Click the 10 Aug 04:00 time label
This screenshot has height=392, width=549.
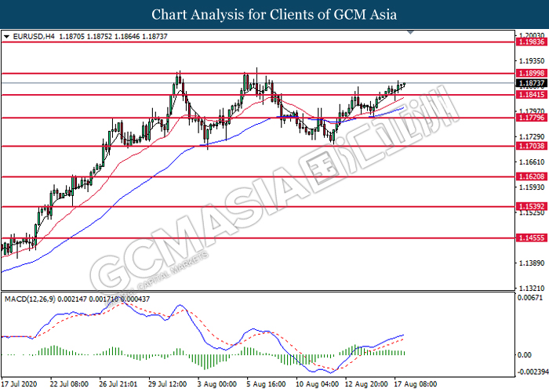point(317,384)
